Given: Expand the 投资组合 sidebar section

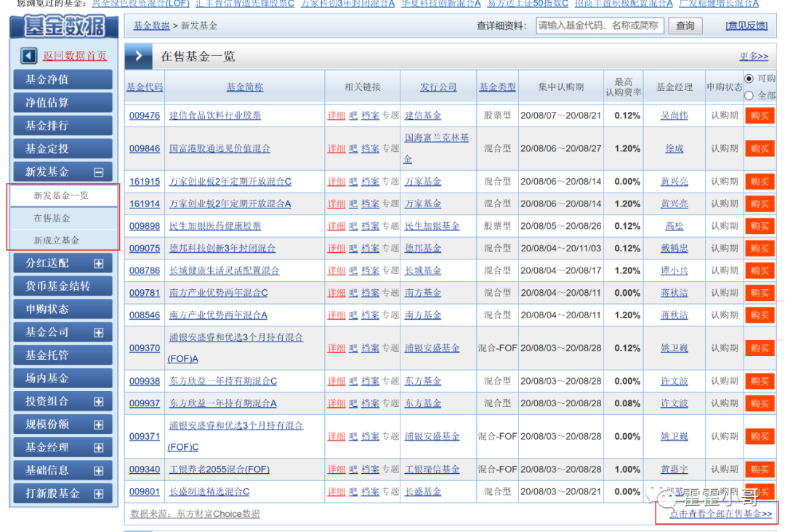Looking at the screenshot, I should coord(99,402).
